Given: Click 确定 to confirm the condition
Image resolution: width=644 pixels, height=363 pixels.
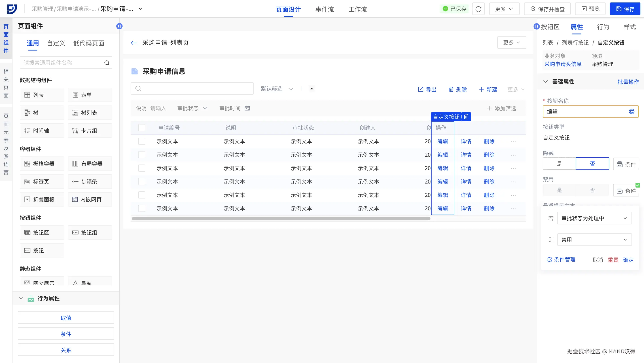Looking at the screenshot, I should 628,260.
